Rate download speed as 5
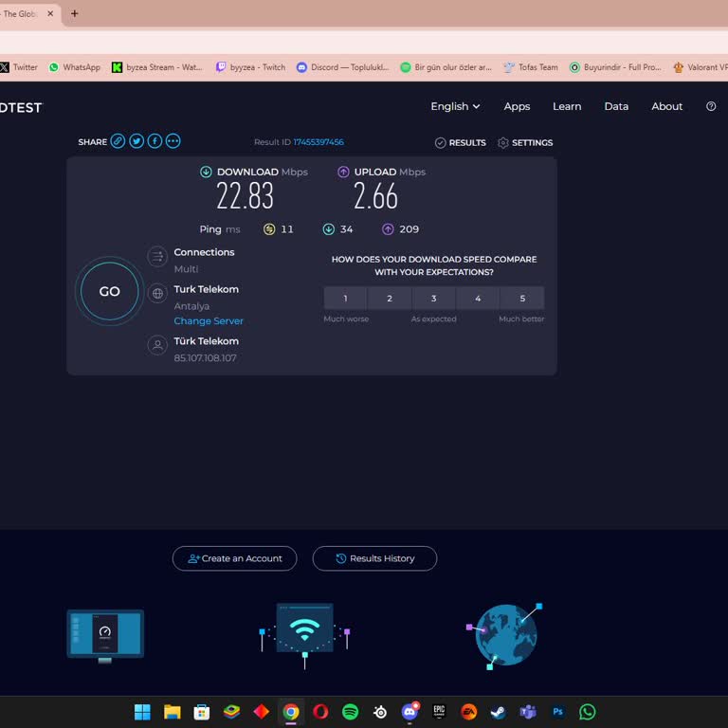 (x=522, y=298)
